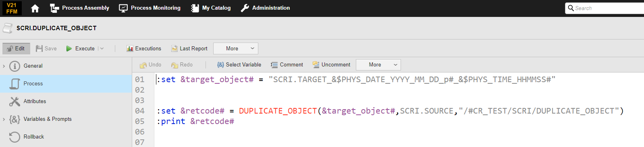Execute the script with play button
The image size is (644, 147).
tap(81, 48)
